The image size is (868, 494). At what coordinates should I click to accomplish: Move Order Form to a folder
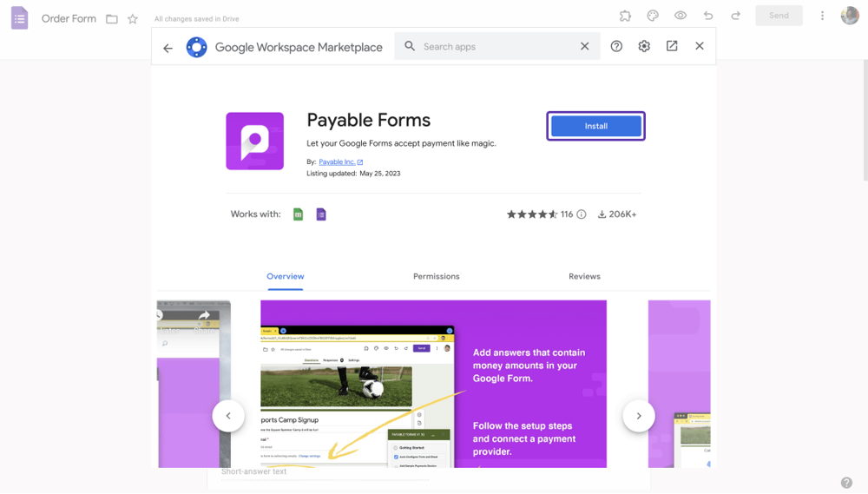click(112, 19)
